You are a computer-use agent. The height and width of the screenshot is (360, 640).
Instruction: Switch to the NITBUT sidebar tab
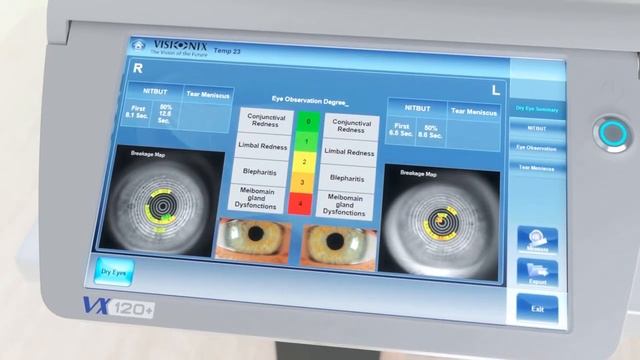(536, 128)
